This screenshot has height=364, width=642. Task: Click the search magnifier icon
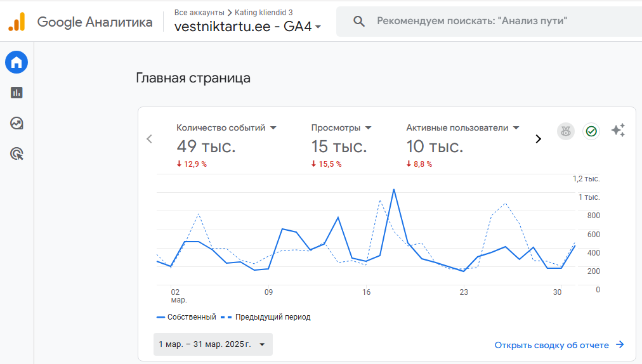click(358, 22)
